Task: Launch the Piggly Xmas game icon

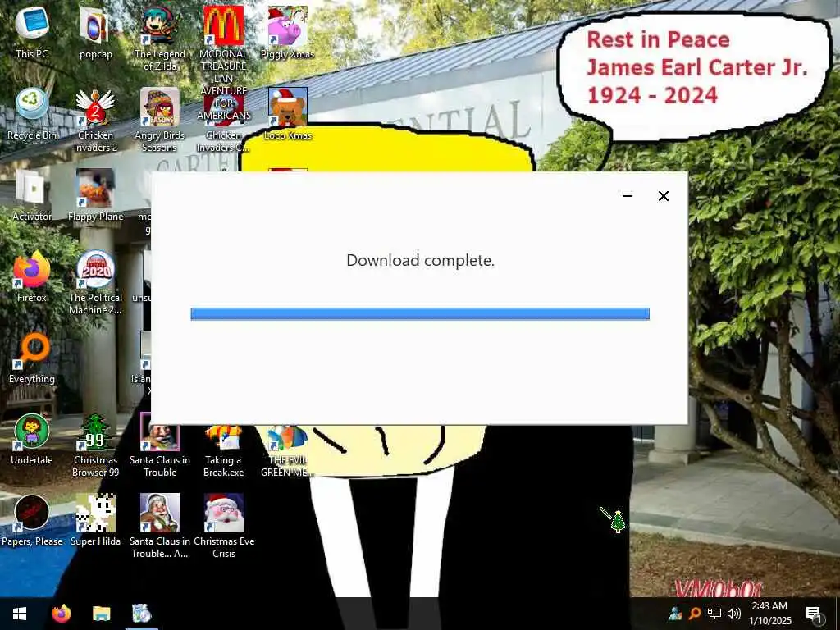Action: point(288,32)
